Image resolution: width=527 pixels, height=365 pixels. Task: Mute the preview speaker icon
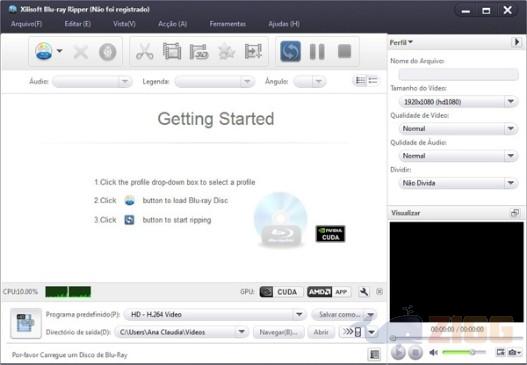(x=433, y=352)
